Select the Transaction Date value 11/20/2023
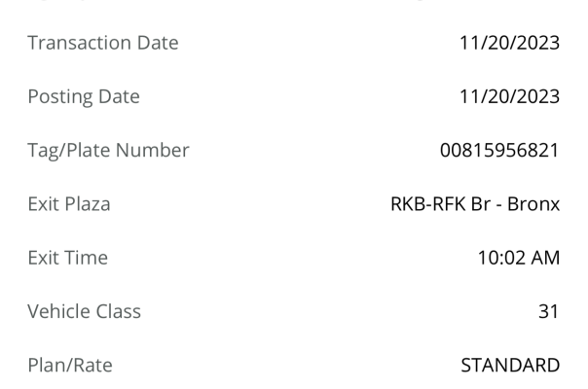Viewport: 588px width, 389px height. (509, 43)
